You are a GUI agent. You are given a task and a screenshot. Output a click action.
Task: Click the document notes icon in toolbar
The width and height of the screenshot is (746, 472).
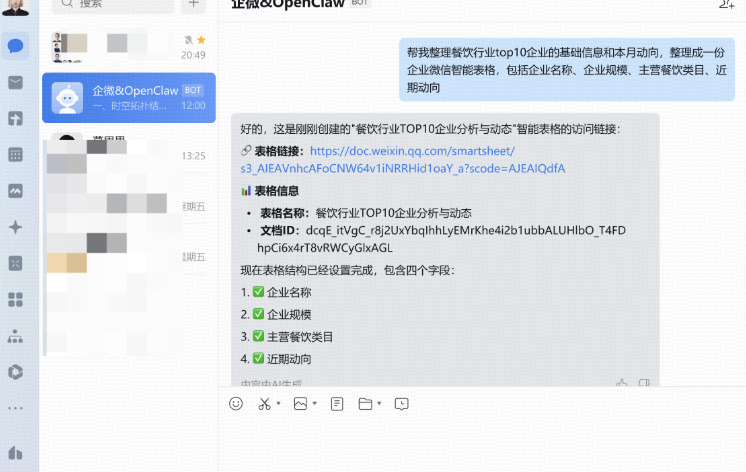(x=337, y=404)
